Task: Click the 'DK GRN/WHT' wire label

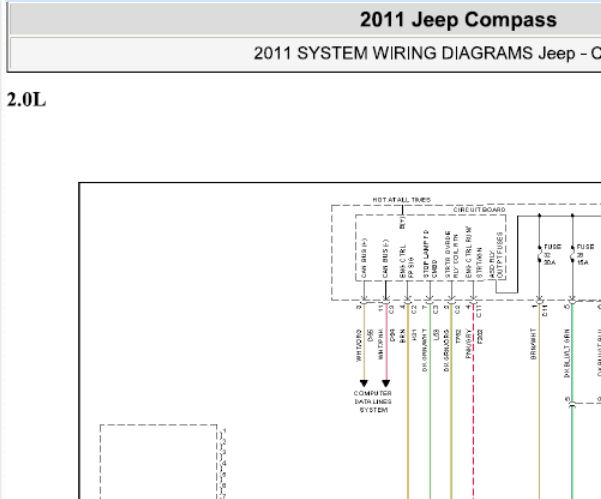Action: [x=424, y=350]
